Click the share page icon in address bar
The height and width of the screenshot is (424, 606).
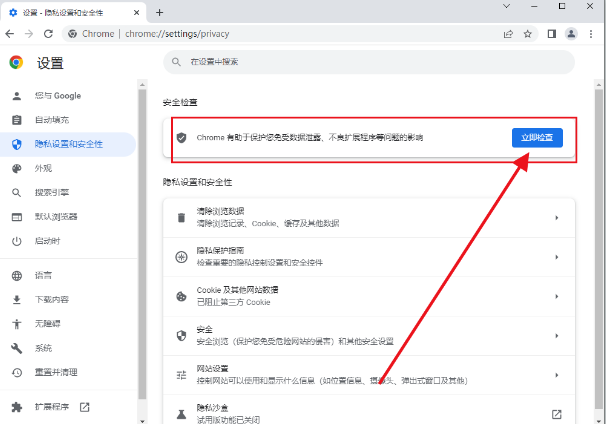(508, 34)
